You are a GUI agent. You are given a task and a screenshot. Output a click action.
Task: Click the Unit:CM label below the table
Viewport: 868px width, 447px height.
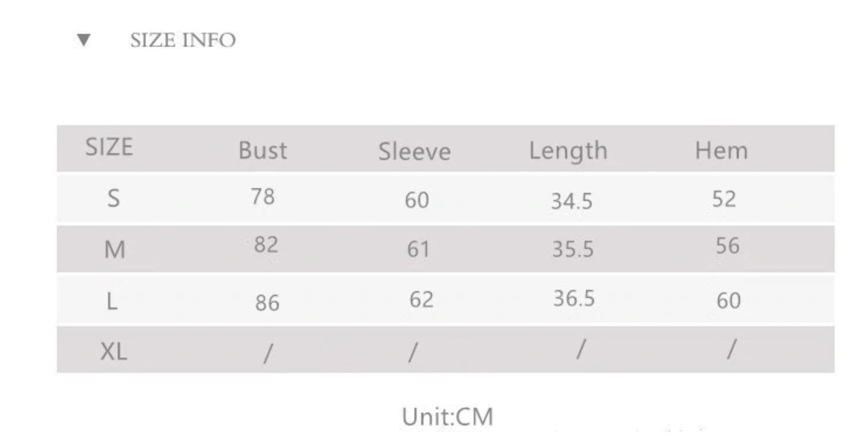pyautogui.click(x=447, y=416)
